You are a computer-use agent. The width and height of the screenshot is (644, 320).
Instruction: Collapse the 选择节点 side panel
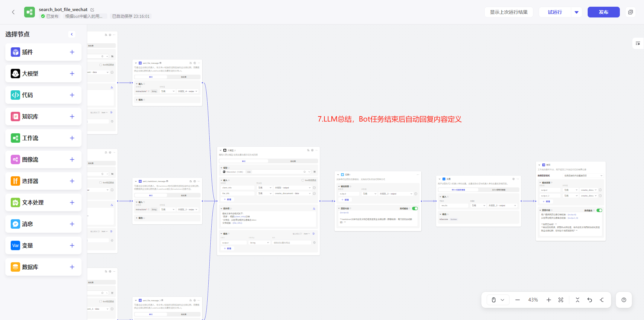click(x=72, y=34)
